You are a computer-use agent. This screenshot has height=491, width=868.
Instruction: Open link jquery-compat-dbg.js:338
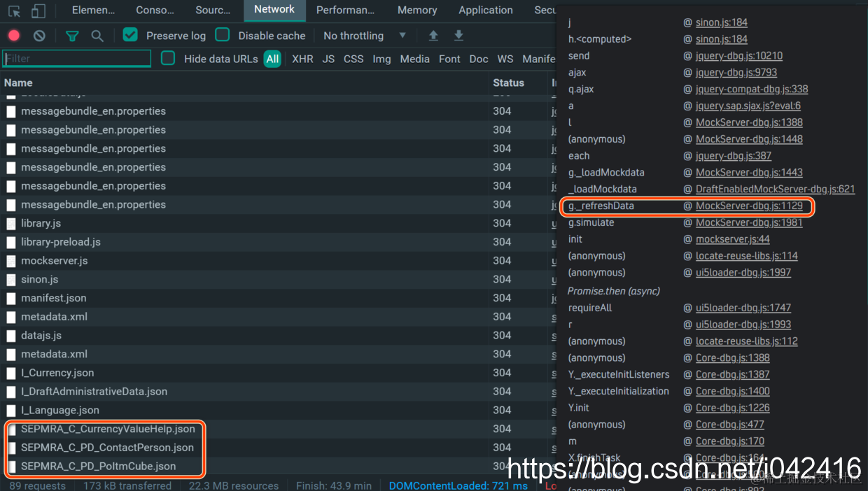pyautogui.click(x=751, y=90)
